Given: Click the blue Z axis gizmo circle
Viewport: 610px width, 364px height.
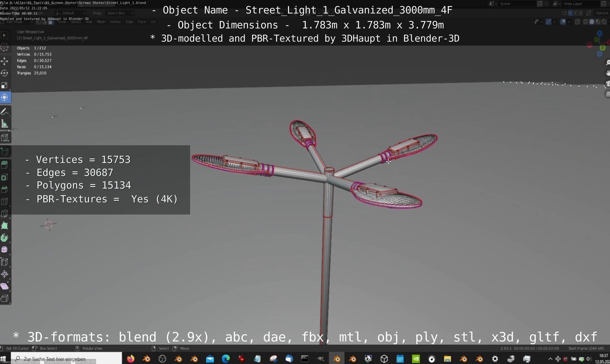Looking at the screenshot, I should point(600,34).
